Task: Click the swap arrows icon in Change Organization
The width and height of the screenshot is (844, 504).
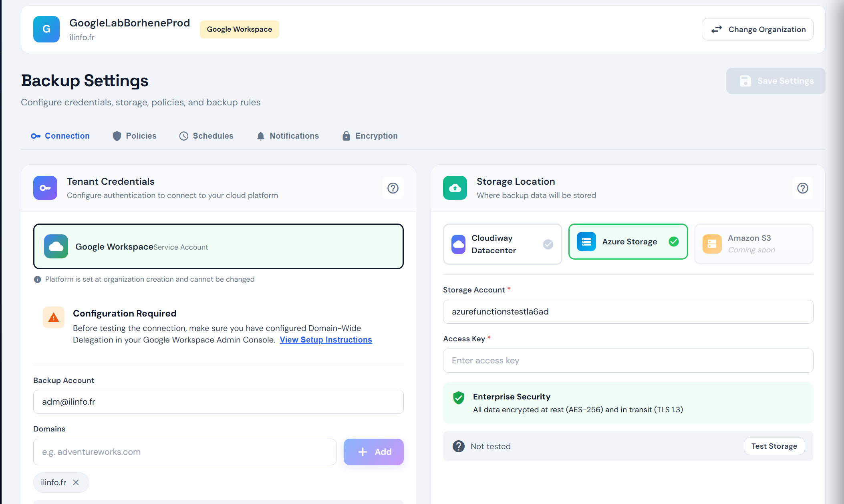Action: [717, 29]
